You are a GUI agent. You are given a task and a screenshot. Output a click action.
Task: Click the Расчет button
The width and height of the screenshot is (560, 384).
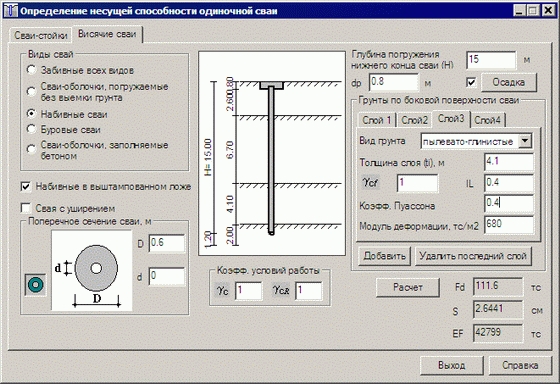pyautogui.click(x=408, y=287)
